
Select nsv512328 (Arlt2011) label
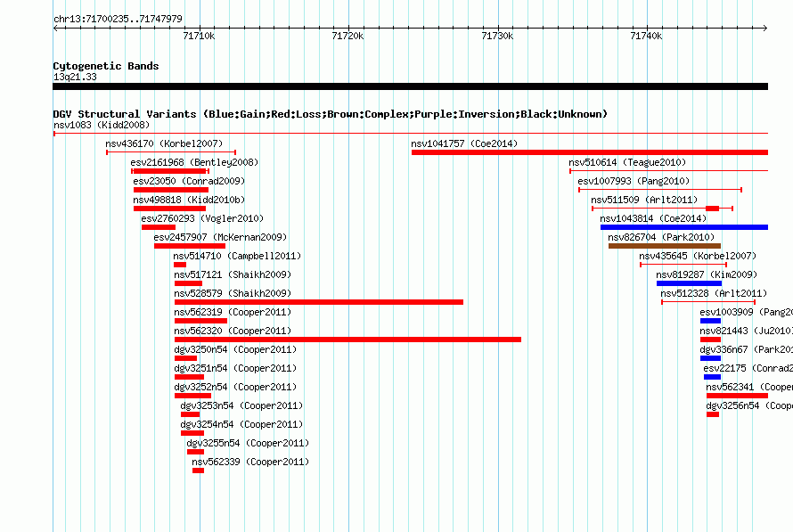tap(714, 293)
